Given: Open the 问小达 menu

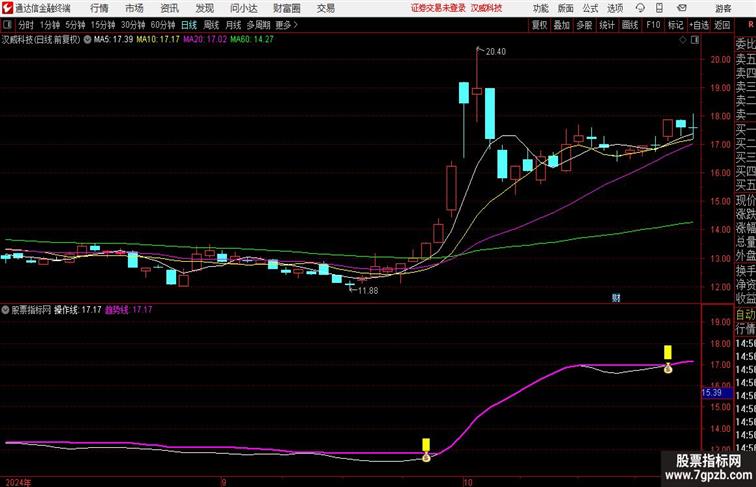Looking at the screenshot, I should (243, 8).
